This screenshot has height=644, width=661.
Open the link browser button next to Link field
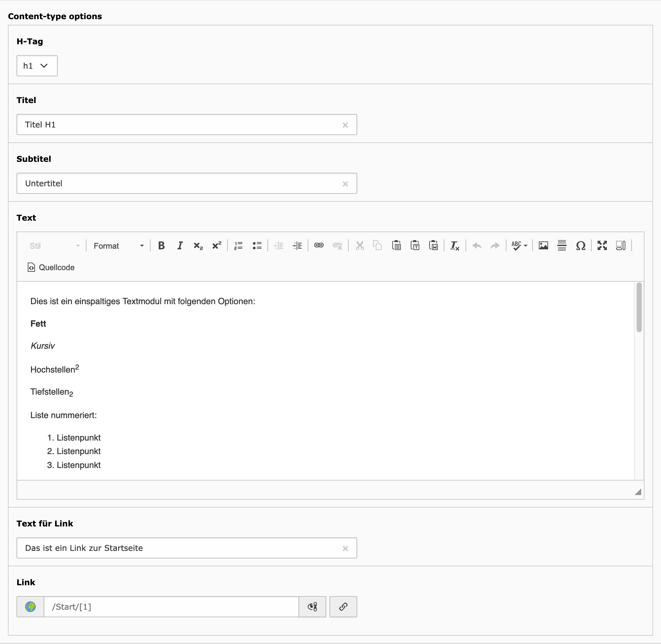coord(343,607)
